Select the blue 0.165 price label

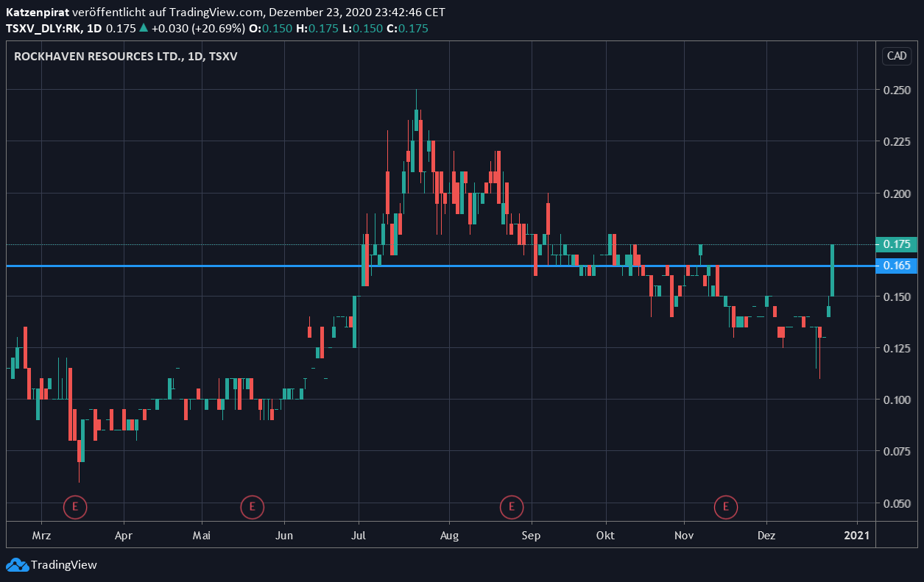(896, 266)
